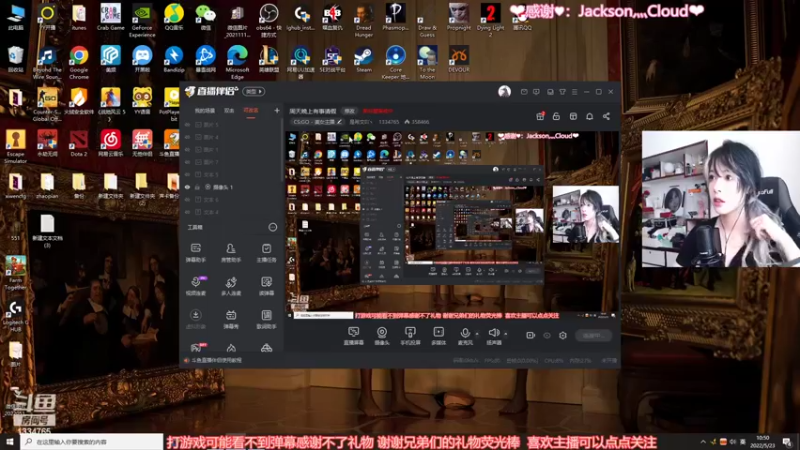Click the Windows Start button
The image size is (800, 450).
[x=9, y=441]
